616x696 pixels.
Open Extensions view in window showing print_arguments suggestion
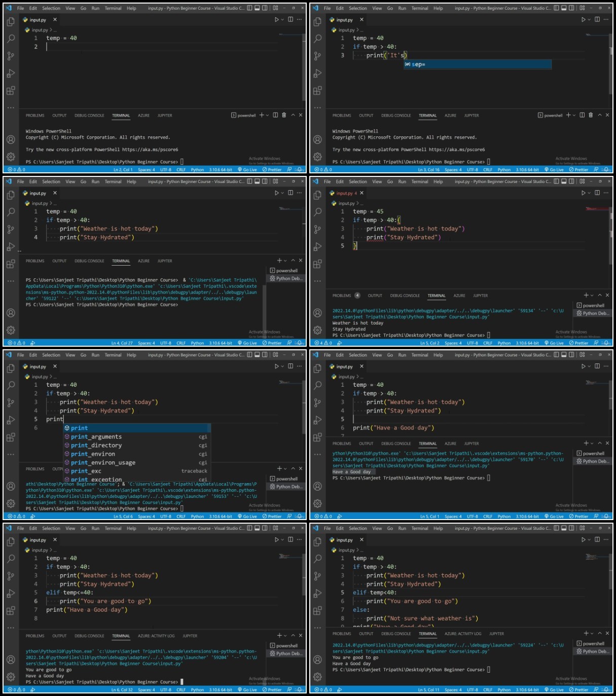(11, 437)
